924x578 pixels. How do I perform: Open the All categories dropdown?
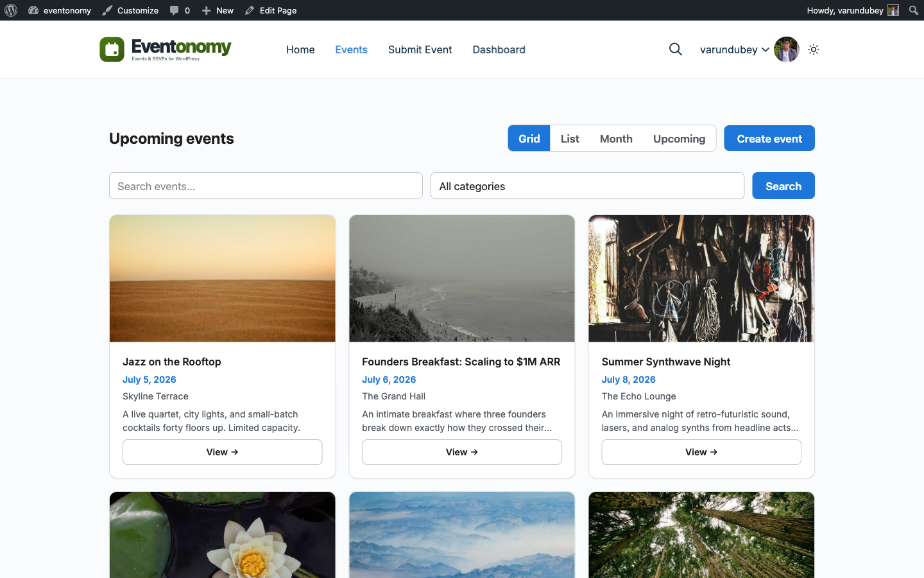pyautogui.click(x=587, y=186)
